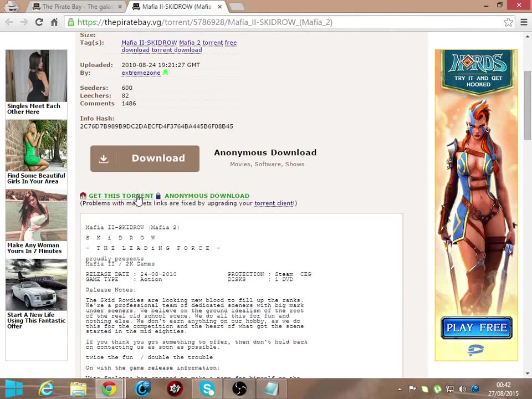This screenshot has width=532, height=399.
Task: Open the 'torrent download' tag link
Action: click(x=177, y=50)
